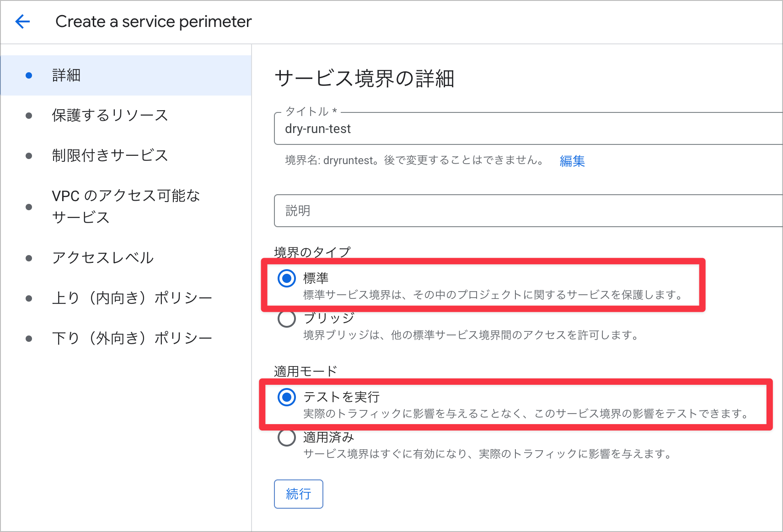
Task: Open 下り（外向き）ポリシー step
Action: (x=132, y=338)
